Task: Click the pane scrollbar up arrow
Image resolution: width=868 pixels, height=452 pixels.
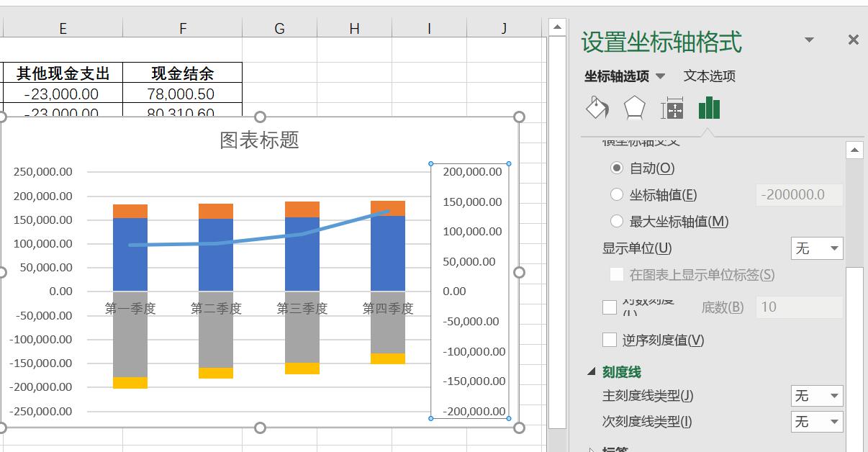Action: tap(854, 150)
